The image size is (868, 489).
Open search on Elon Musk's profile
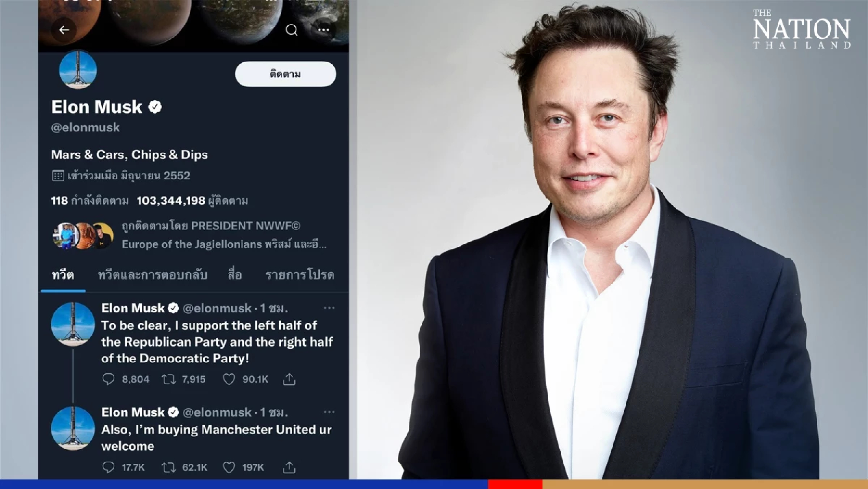coord(292,30)
